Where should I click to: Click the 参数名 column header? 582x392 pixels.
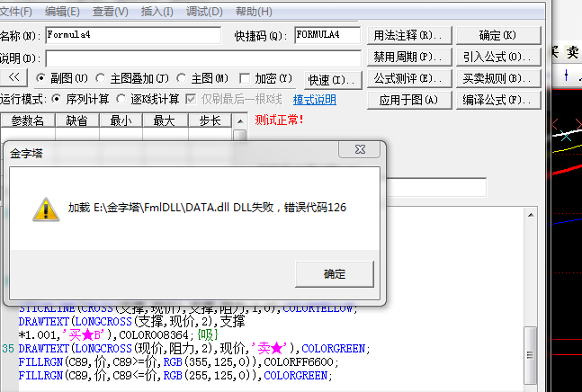point(28,120)
